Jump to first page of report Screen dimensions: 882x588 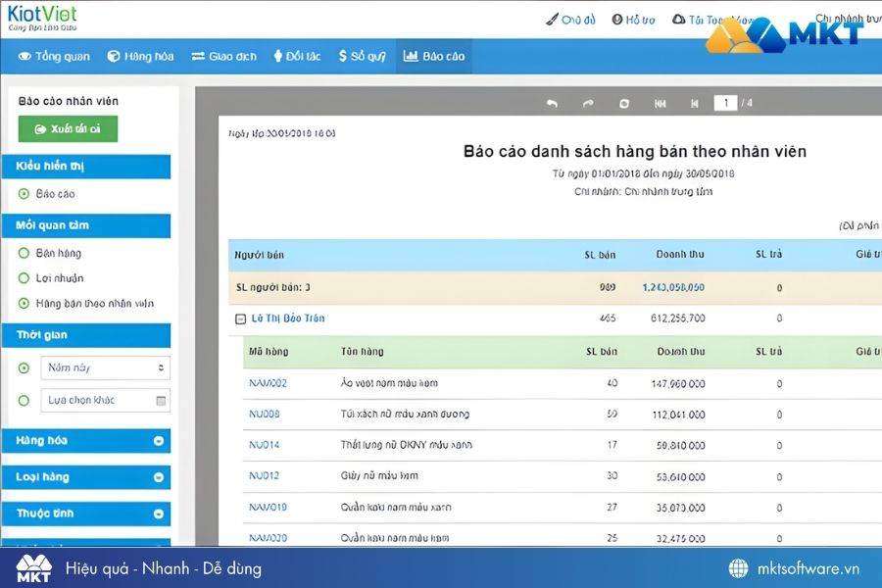661,103
